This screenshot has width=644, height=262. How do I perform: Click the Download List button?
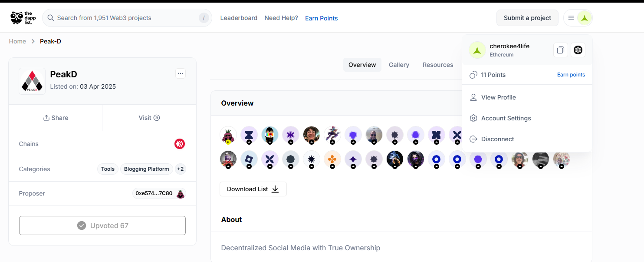[253, 189]
